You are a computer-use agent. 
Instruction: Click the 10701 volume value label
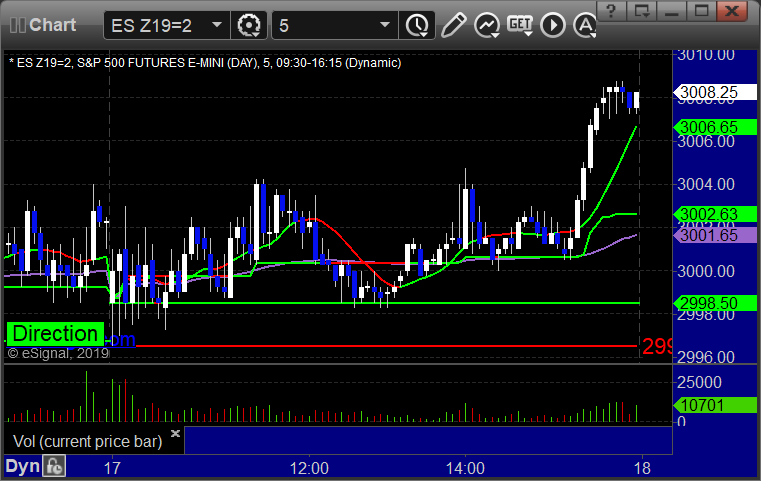coord(715,405)
